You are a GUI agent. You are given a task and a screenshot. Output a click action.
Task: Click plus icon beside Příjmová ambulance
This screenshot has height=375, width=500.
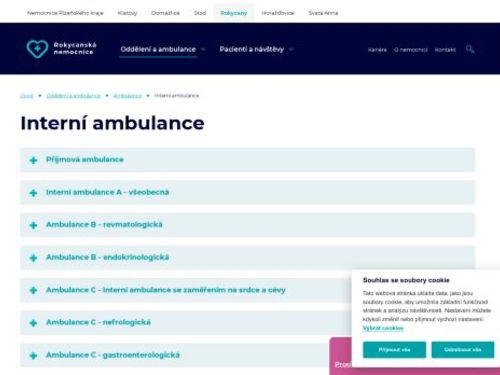coord(33,160)
